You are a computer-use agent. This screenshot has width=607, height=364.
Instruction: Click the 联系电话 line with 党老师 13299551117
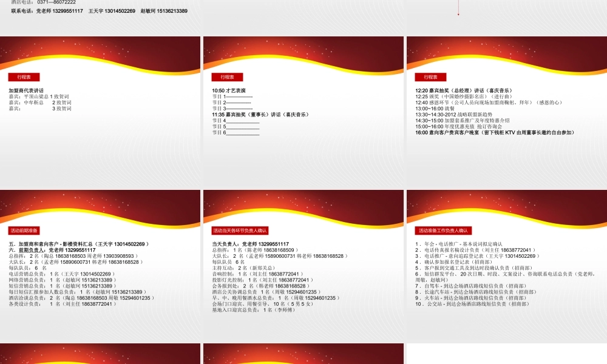tap(100, 11)
